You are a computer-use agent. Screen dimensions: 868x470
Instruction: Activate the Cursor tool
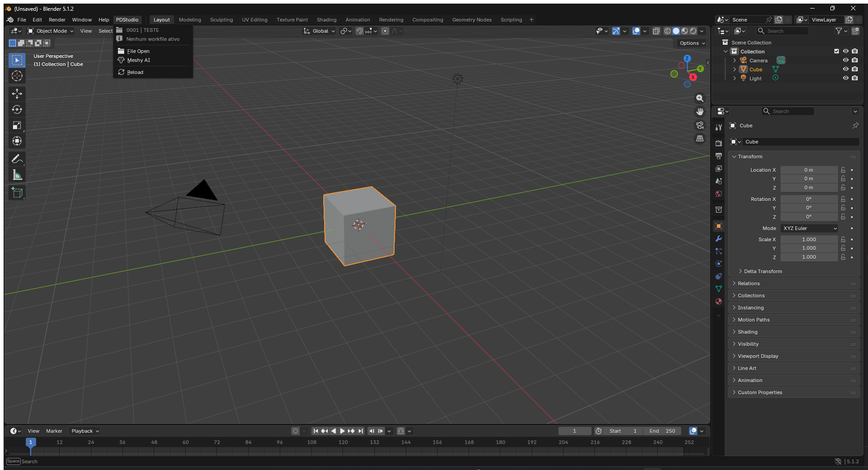click(17, 76)
